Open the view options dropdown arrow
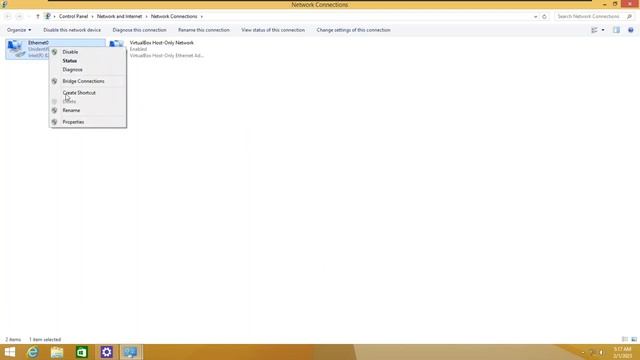Image resolution: width=640 pixels, height=360 pixels. point(603,30)
